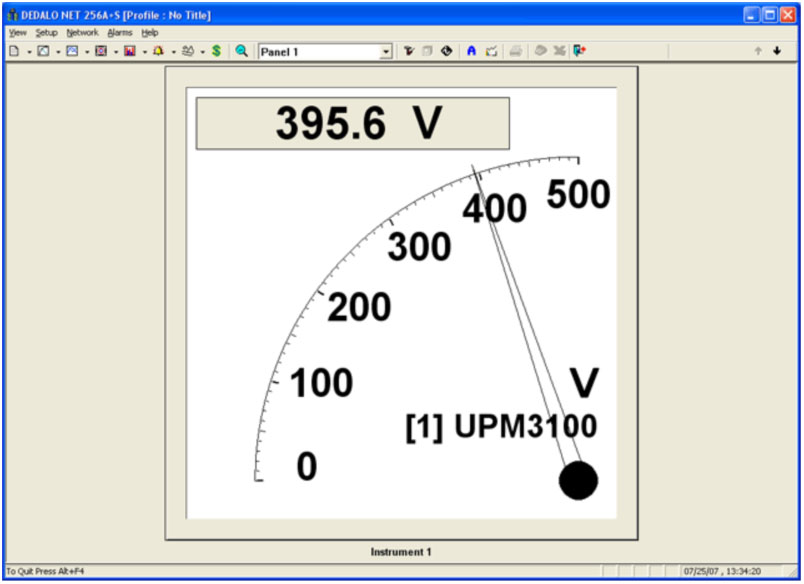Open the Alarms menu
Viewport: 804px width, 584px height.
(x=119, y=33)
